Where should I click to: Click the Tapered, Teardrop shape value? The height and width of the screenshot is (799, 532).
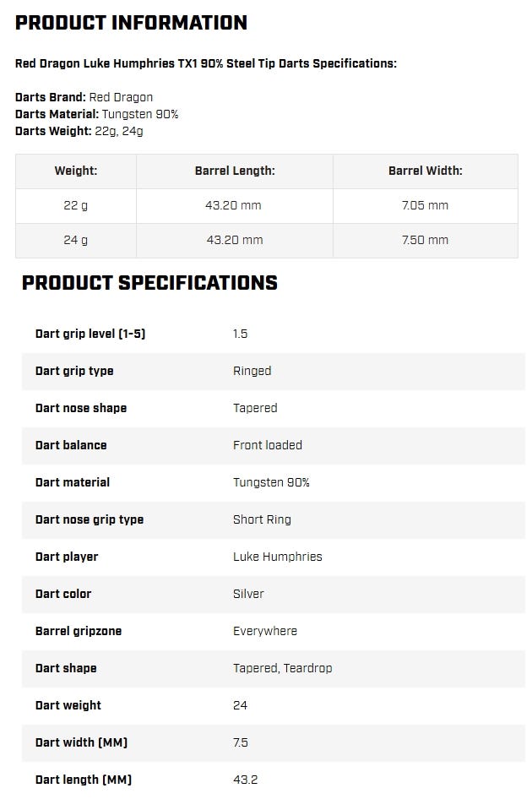[282, 668]
